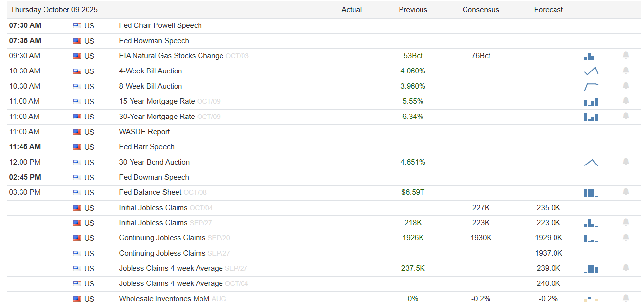Open the Wholesale Inventories MoM chart icon

[591, 299]
